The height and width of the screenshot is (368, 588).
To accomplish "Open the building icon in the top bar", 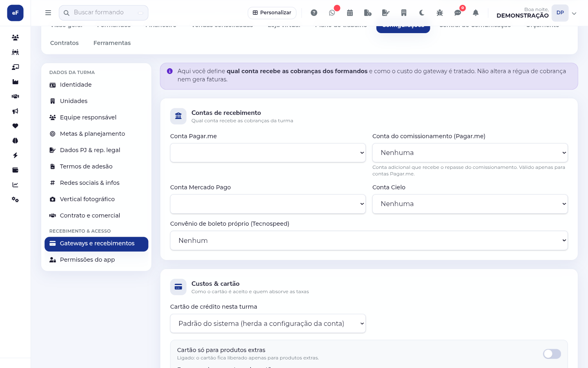I will point(404,13).
